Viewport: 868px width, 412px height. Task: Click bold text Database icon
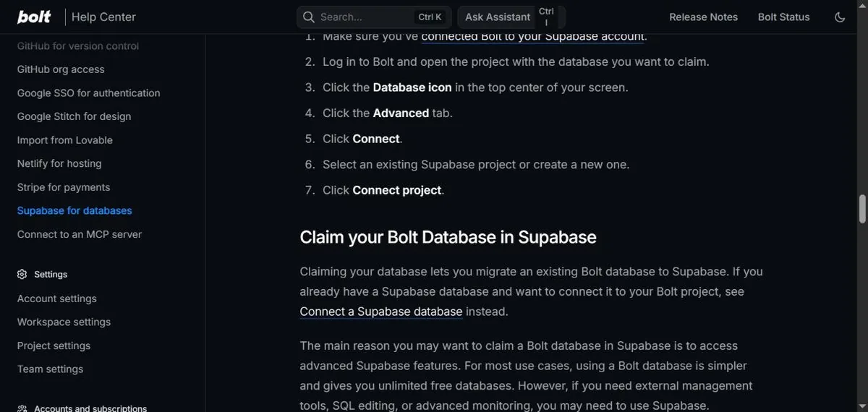(x=412, y=87)
